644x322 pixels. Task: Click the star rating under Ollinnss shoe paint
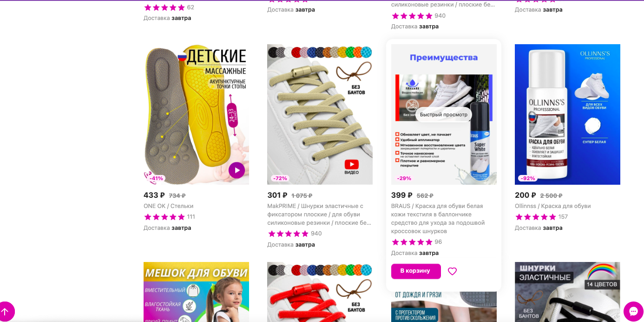click(536, 217)
